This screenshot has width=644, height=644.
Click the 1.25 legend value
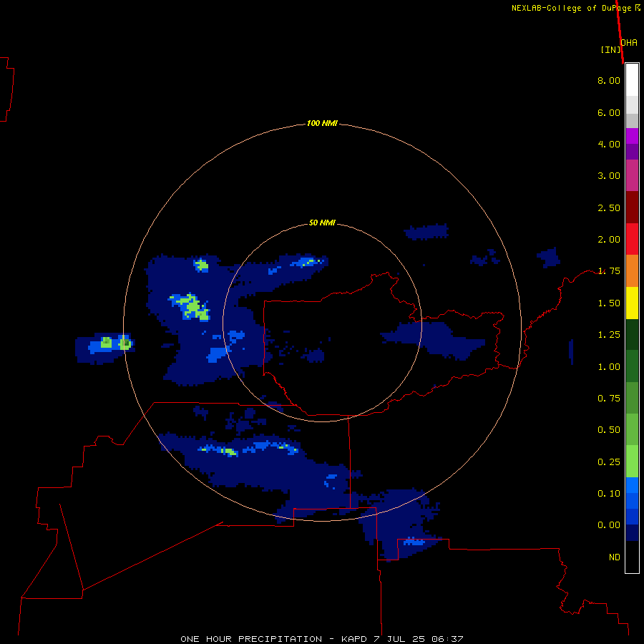click(609, 335)
